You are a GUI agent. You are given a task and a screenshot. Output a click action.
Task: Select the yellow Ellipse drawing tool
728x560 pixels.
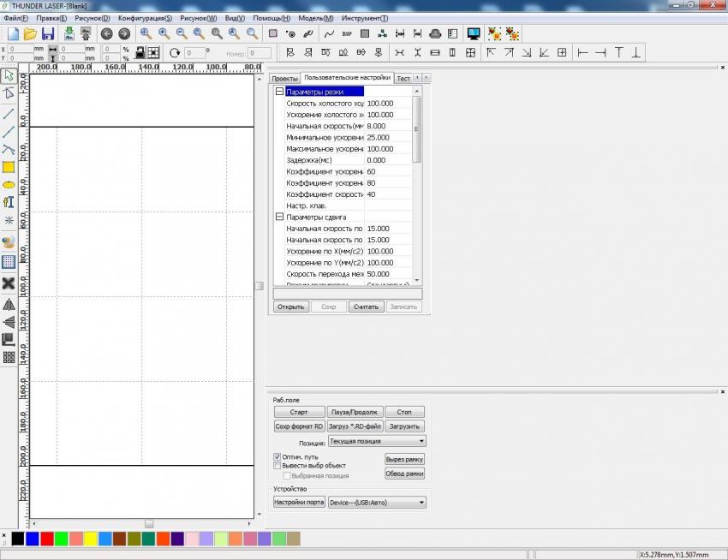coord(9,184)
